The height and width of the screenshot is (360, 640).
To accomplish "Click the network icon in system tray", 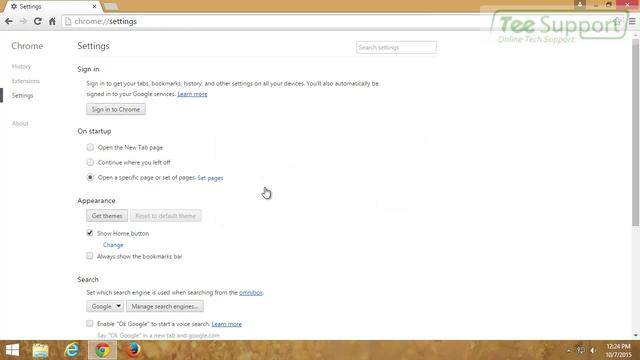I will (x=581, y=351).
